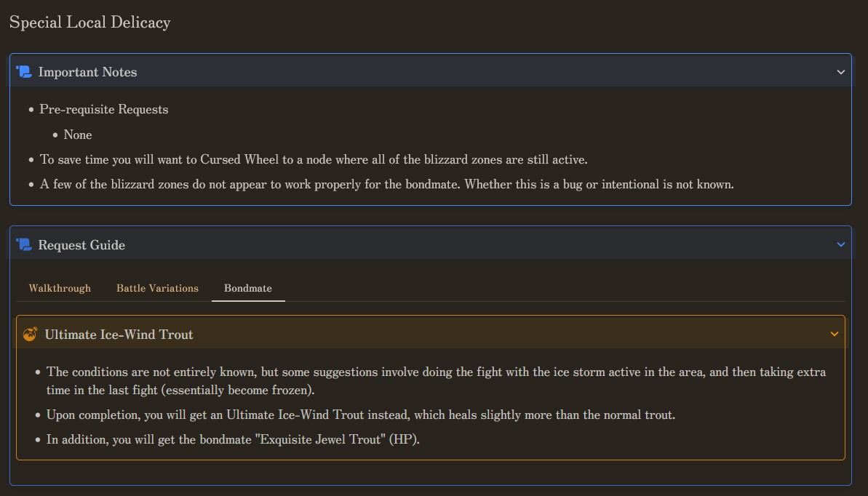Click the orange icon beside Ultimate Ice-Wind Trout
The width and height of the screenshot is (868, 496).
31,335
